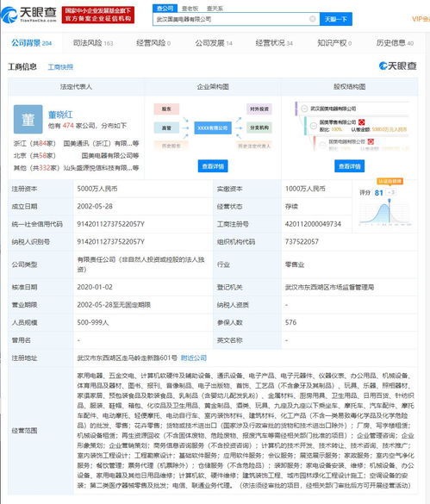
Task: Switch to the 知识产权 tab
Action: pos(334,43)
